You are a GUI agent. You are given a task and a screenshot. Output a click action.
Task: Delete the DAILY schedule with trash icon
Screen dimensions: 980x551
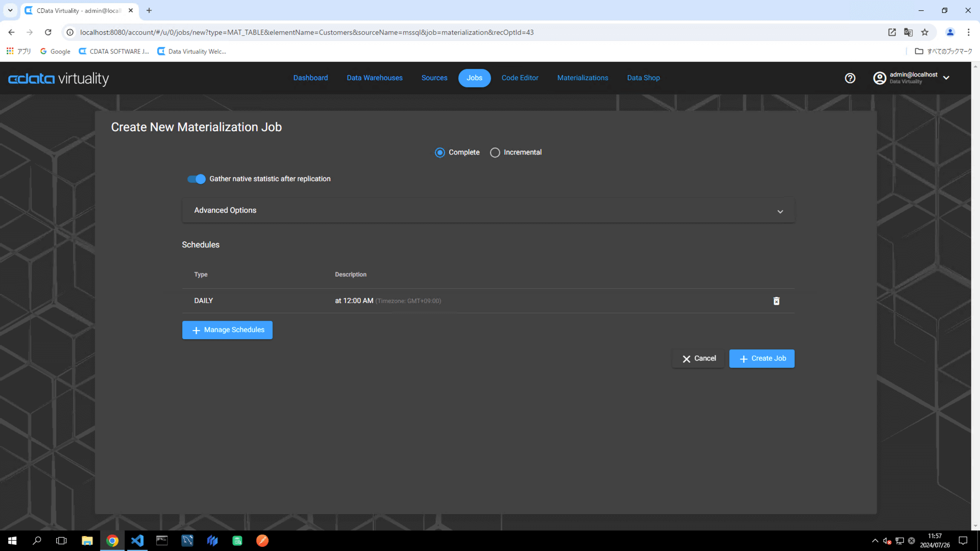coord(776,301)
